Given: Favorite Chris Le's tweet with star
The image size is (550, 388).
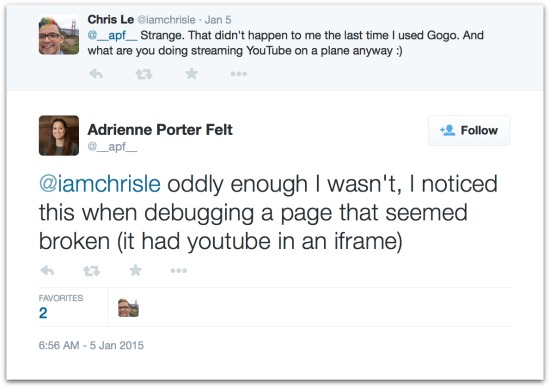Looking at the screenshot, I should tap(192, 74).
